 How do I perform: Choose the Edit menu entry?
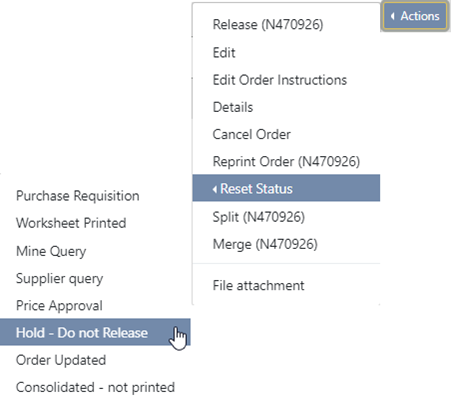286,52
